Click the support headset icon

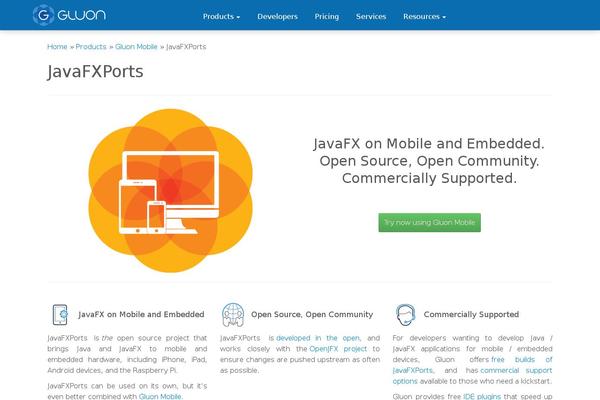406,315
